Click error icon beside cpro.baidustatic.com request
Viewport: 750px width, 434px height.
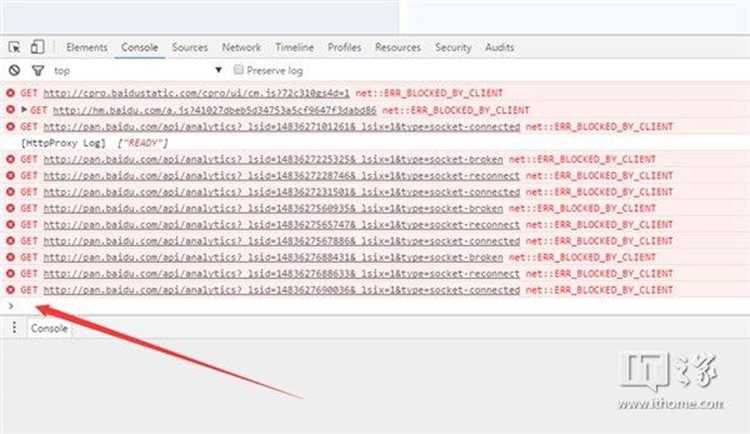pyautogui.click(x=10, y=93)
